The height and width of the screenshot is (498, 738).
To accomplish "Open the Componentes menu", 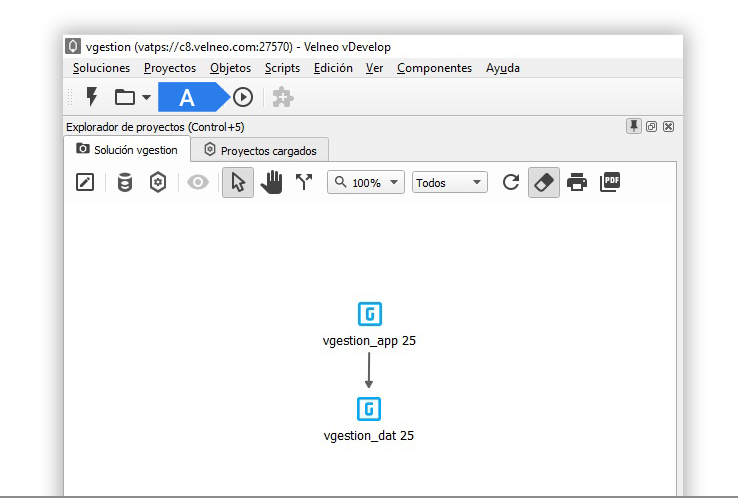I will [x=434, y=68].
